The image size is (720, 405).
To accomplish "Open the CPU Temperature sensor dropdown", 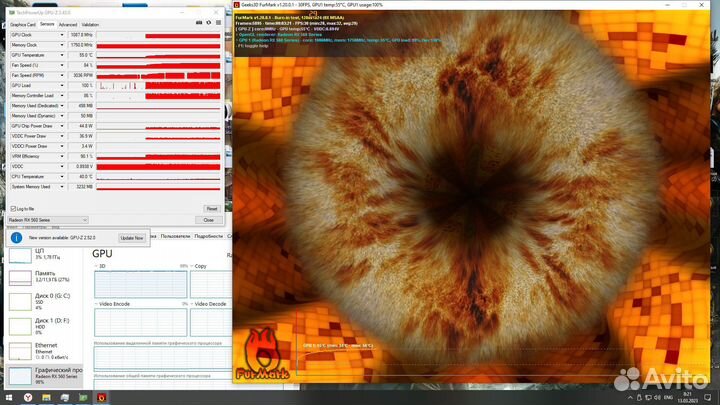I will (62, 176).
